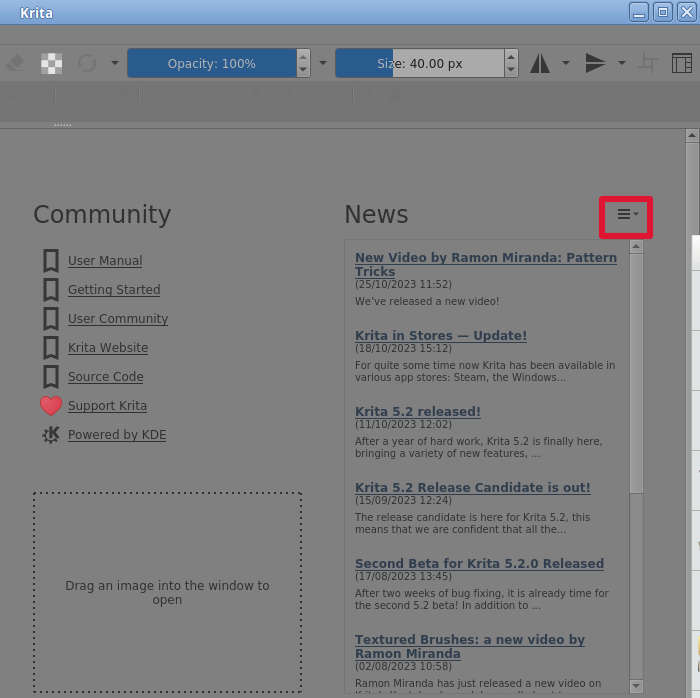
Task: Open the 'Krita in Stores — Update!' article
Action: pyautogui.click(x=441, y=336)
